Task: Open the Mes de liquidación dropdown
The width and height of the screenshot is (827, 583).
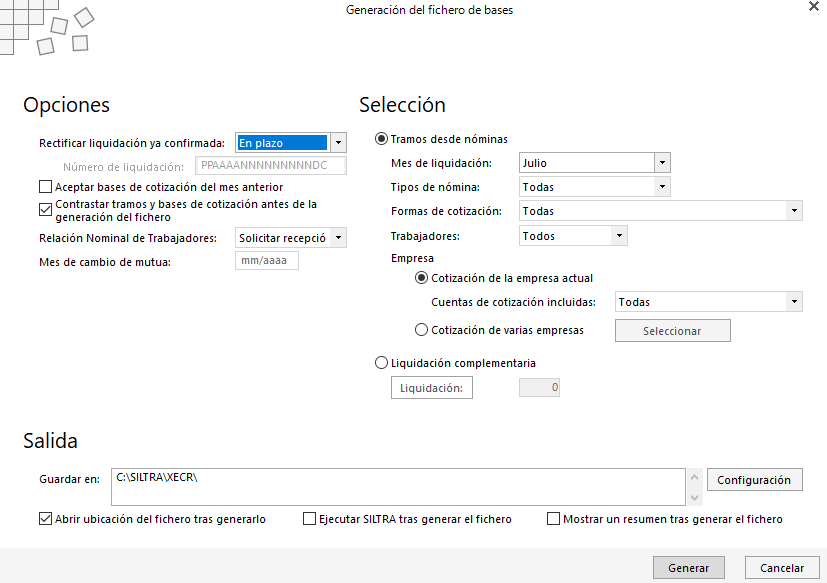Action: click(662, 163)
